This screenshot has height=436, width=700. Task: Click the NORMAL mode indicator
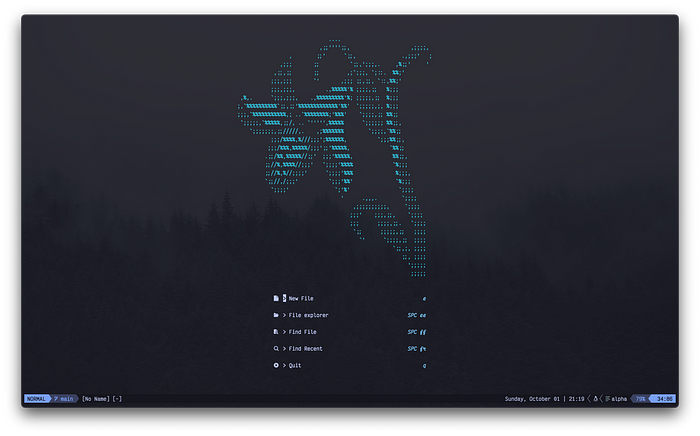(x=36, y=399)
